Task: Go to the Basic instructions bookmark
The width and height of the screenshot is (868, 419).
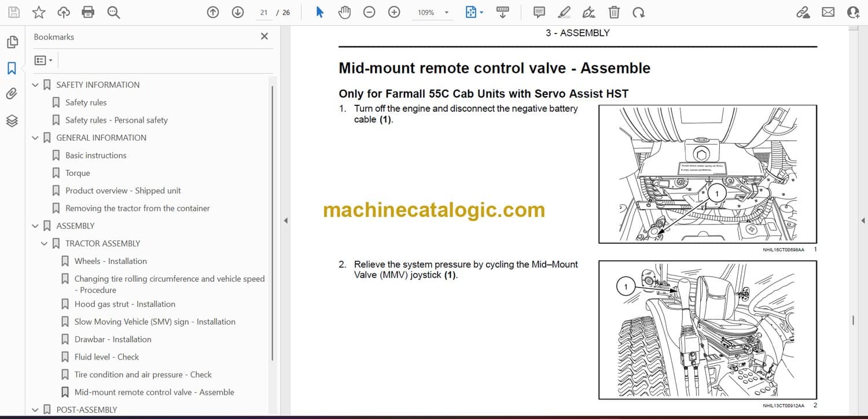Action: click(95, 155)
